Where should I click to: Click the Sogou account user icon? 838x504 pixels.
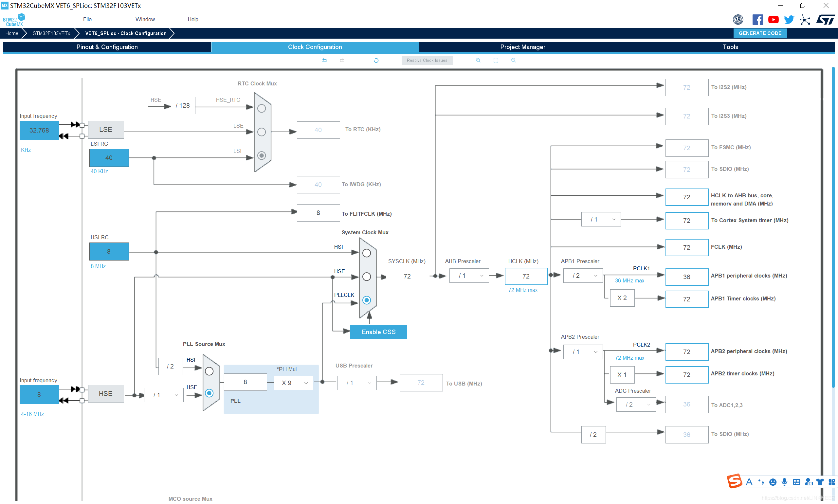point(809,482)
